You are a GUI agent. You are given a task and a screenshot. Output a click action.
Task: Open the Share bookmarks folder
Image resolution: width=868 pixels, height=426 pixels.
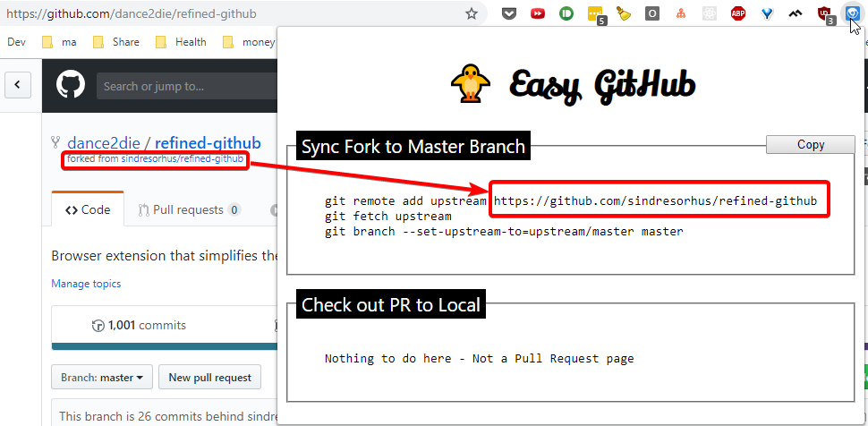click(116, 42)
